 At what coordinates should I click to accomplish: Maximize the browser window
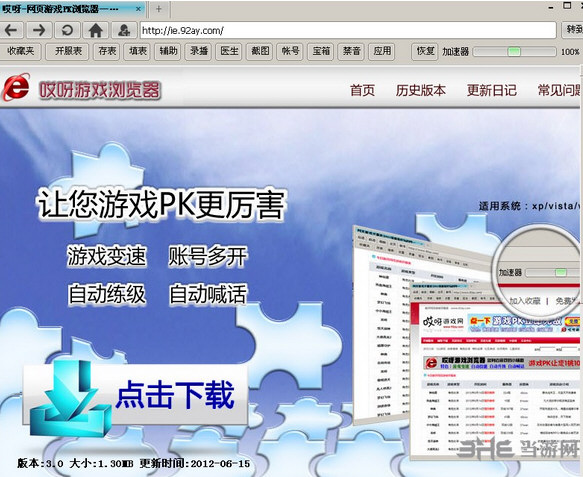click(x=567, y=6)
